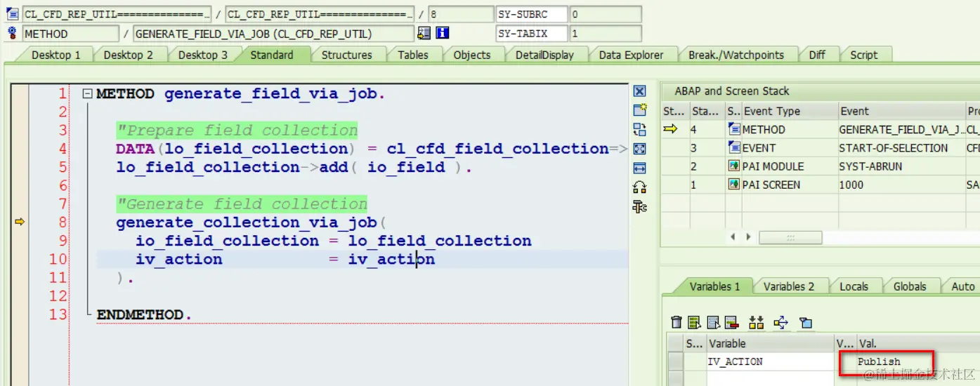Click the display object list icon next to method name
980x386 pixels.
(x=424, y=33)
